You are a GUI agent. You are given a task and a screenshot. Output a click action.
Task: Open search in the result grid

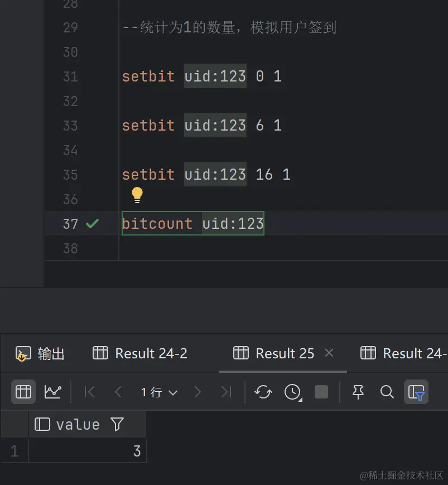point(387,392)
